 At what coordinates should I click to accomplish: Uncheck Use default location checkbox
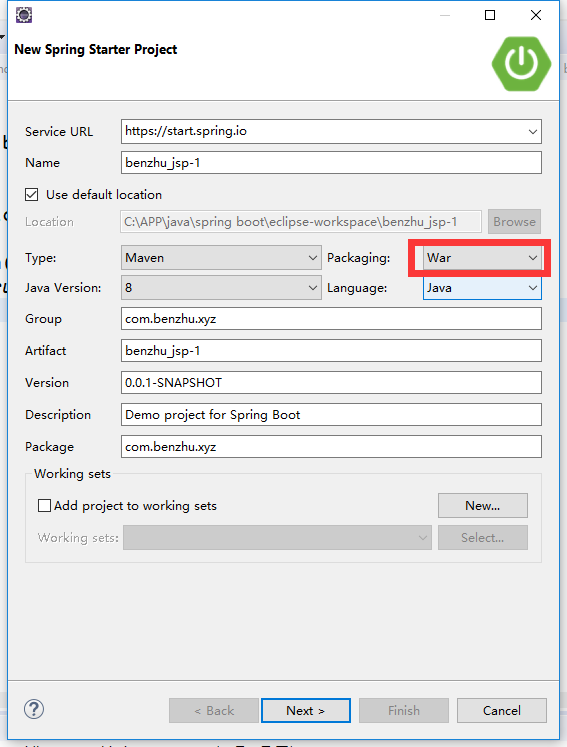tap(32, 194)
